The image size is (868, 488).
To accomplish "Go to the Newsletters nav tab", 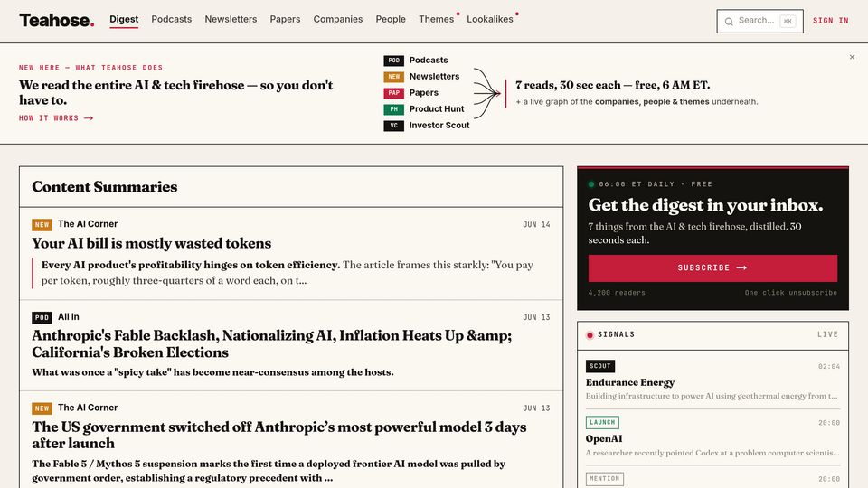I will [231, 19].
